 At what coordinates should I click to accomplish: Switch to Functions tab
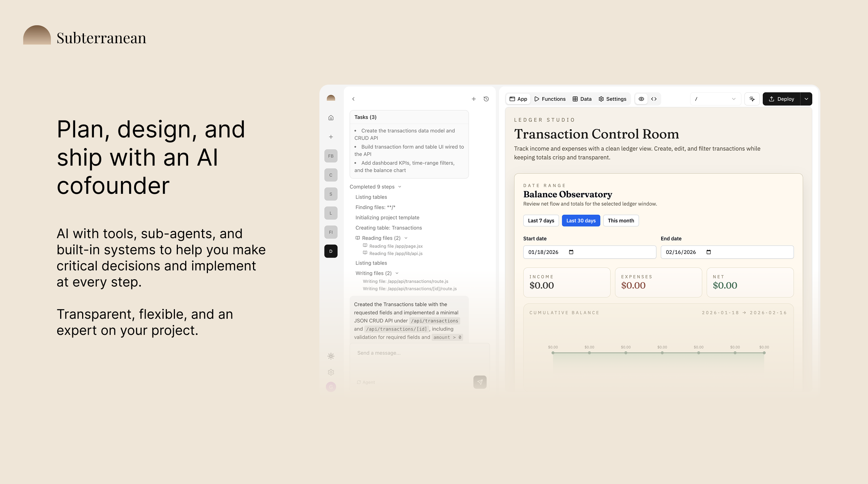(x=550, y=99)
